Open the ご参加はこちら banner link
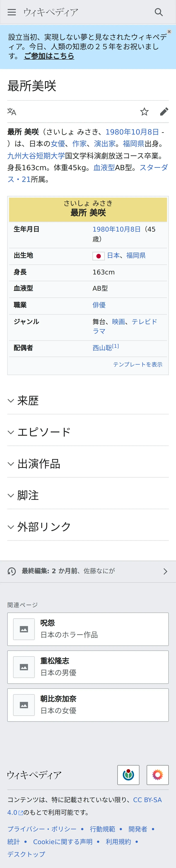 (49, 56)
